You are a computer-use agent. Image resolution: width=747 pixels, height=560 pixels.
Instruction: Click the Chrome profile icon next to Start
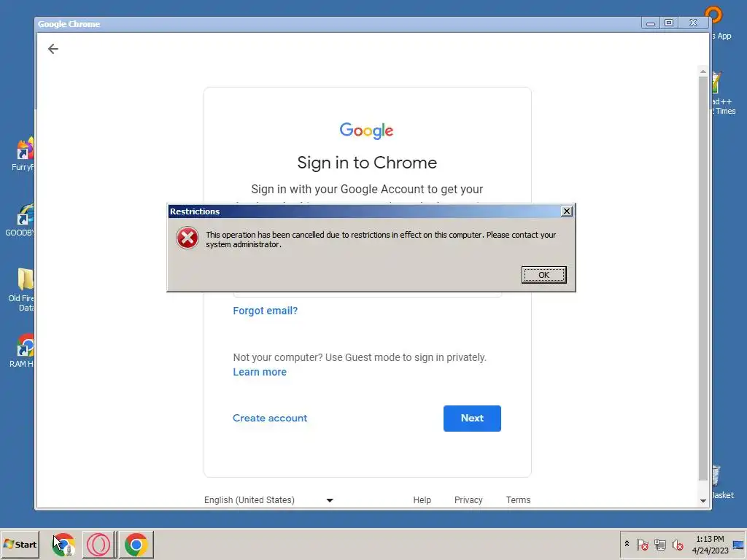(x=63, y=544)
